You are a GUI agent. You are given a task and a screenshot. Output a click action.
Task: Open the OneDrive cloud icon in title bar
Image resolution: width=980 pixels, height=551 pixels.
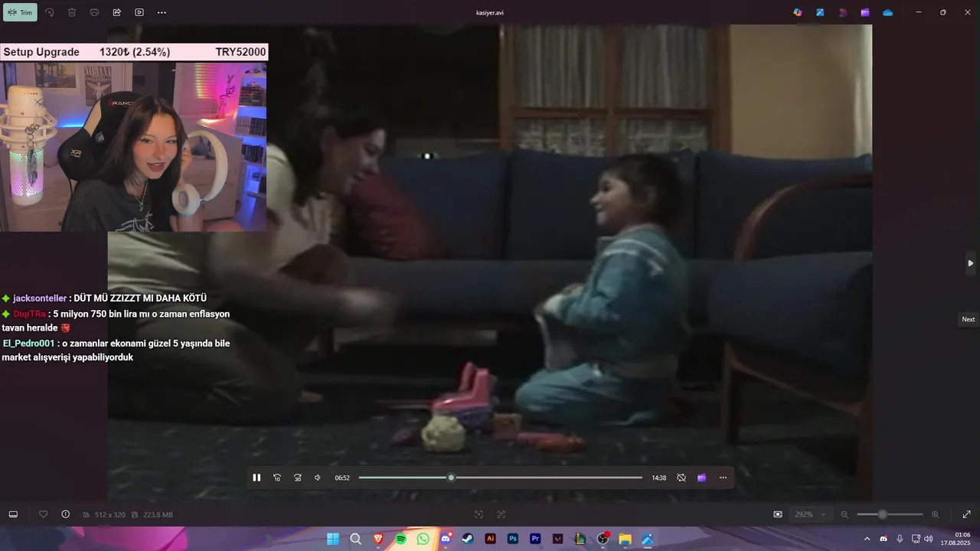[887, 12]
